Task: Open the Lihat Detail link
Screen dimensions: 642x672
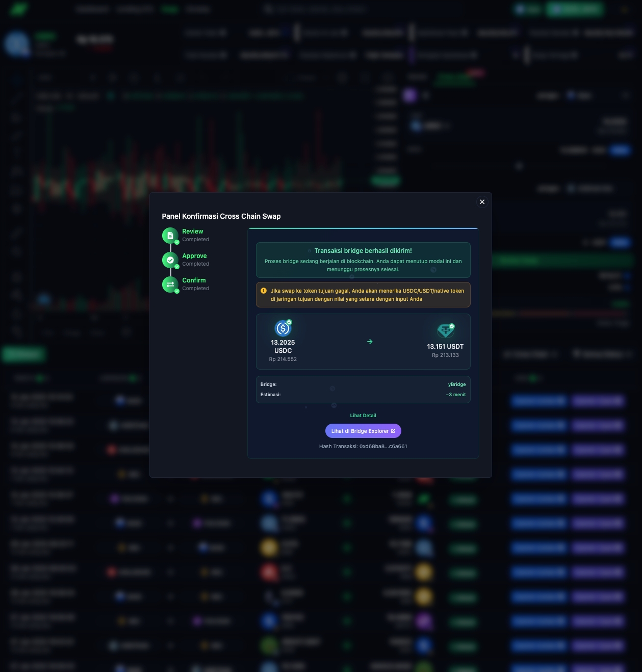Action: point(363,416)
